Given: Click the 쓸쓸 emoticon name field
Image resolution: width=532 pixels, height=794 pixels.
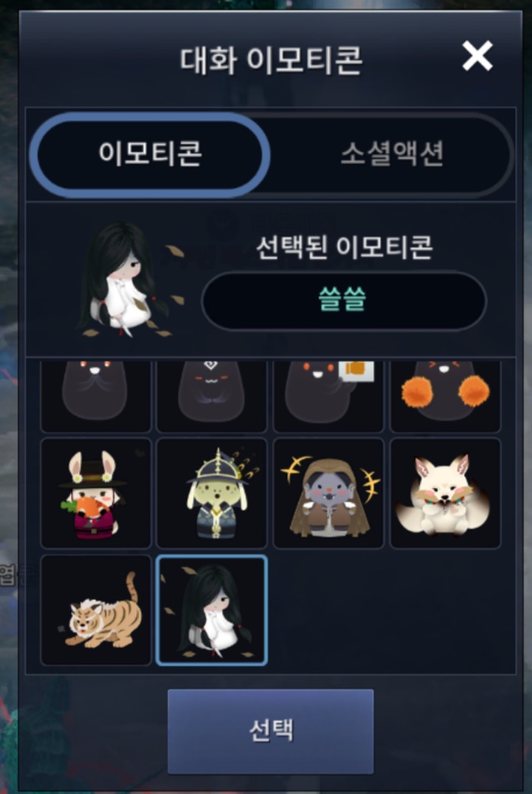Looking at the screenshot, I should [343, 301].
